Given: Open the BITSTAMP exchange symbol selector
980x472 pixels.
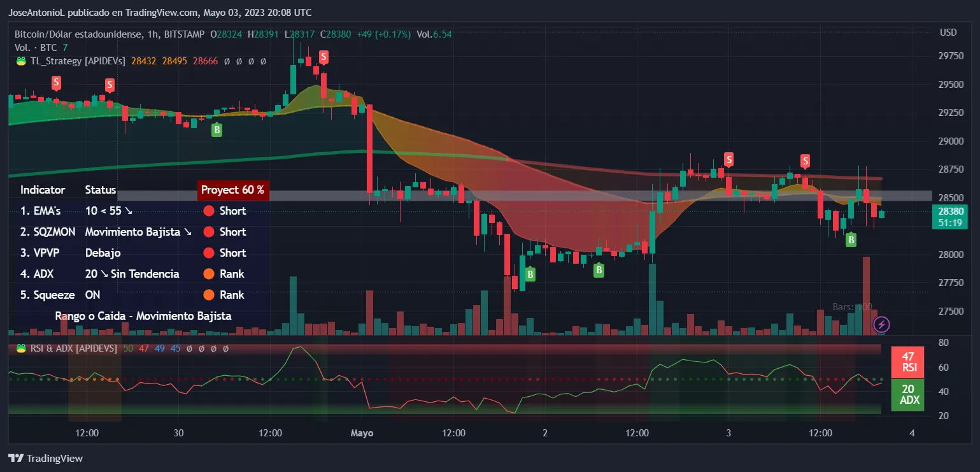Looking at the screenshot, I should click(x=184, y=34).
